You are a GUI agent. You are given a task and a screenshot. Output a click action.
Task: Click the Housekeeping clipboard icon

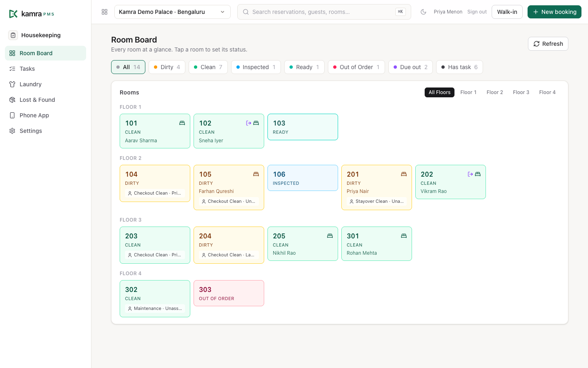13,35
